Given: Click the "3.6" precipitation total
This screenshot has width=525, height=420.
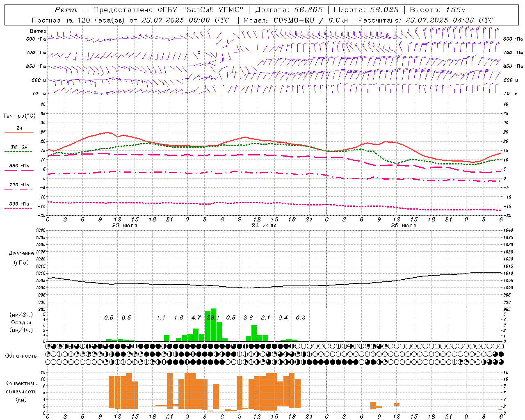Looking at the screenshot, I should click(x=248, y=318).
